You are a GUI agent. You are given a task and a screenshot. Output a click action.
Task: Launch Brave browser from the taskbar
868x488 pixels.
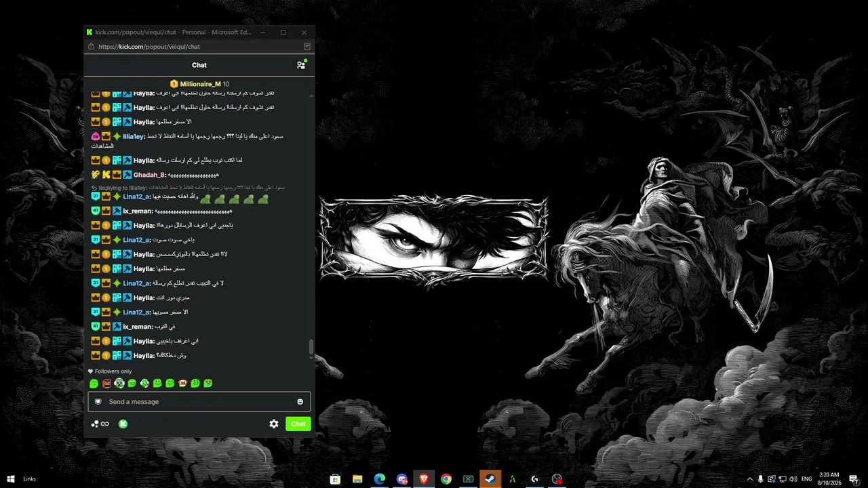coord(424,479)
